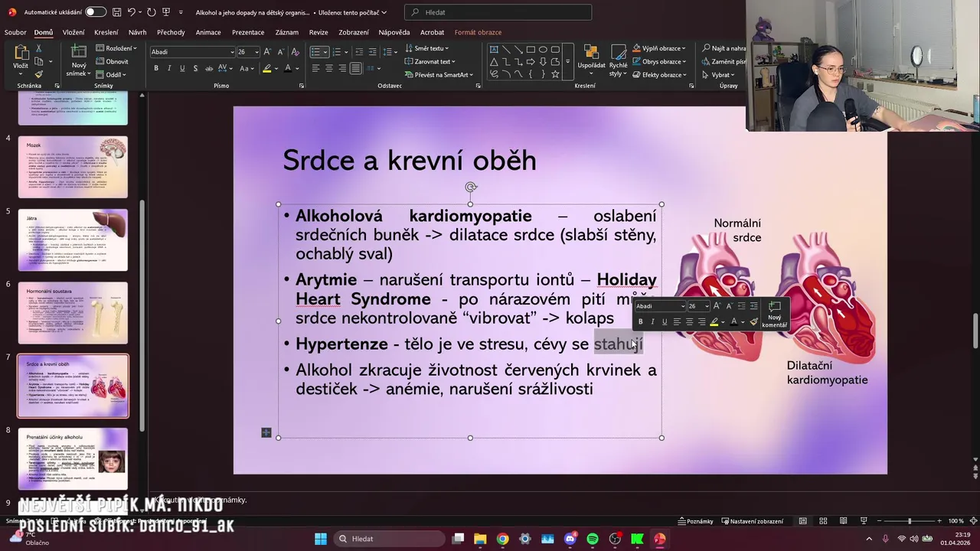Image resolution: width=980 pixels, height=551 pixels.
Task: Click the rotation handle above the text box
Action: click(471, 187)
